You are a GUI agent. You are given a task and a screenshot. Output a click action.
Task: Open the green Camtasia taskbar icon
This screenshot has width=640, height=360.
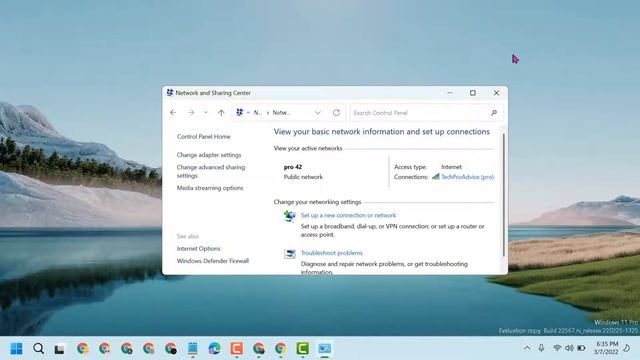coord(302,349)
